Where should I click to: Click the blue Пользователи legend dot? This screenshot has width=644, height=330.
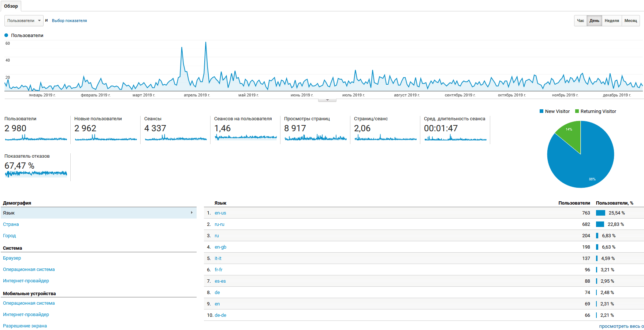pos(6,35)
